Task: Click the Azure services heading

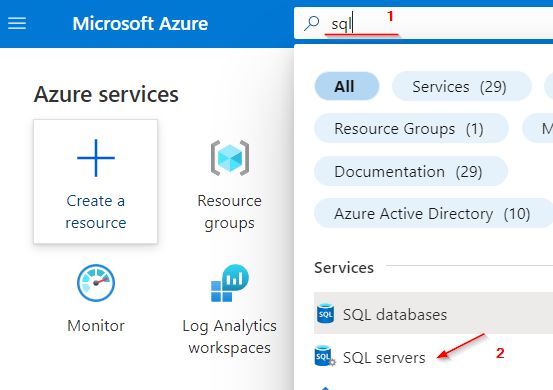Action: point(106,95)
